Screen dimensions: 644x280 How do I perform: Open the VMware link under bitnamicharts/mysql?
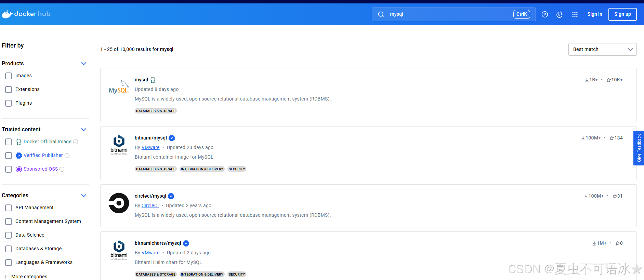tap(150, 253)
